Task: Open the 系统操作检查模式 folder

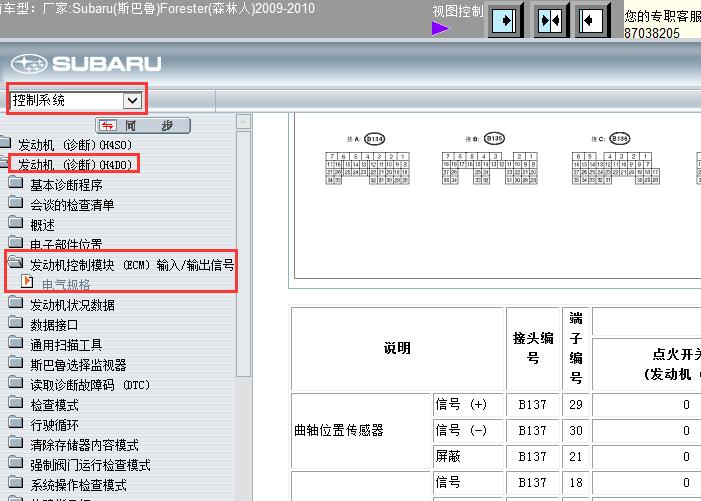Action: 78,485
